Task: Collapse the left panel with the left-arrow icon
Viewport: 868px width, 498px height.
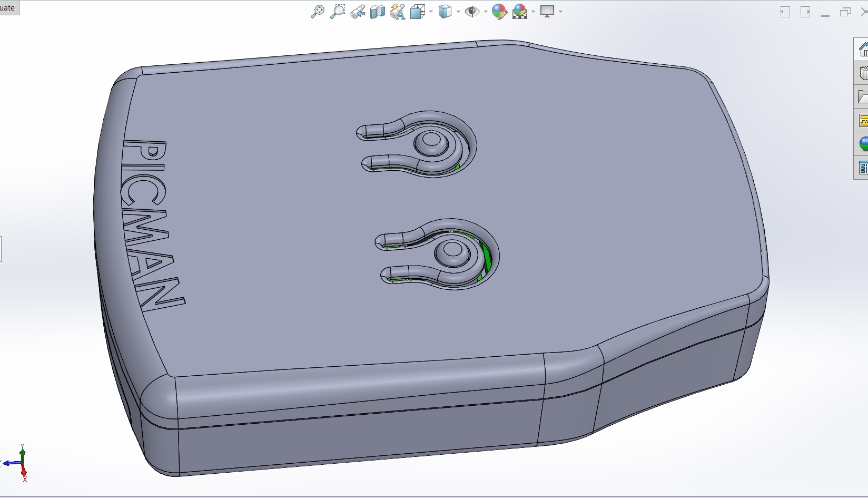Action: tap(785, 12)
